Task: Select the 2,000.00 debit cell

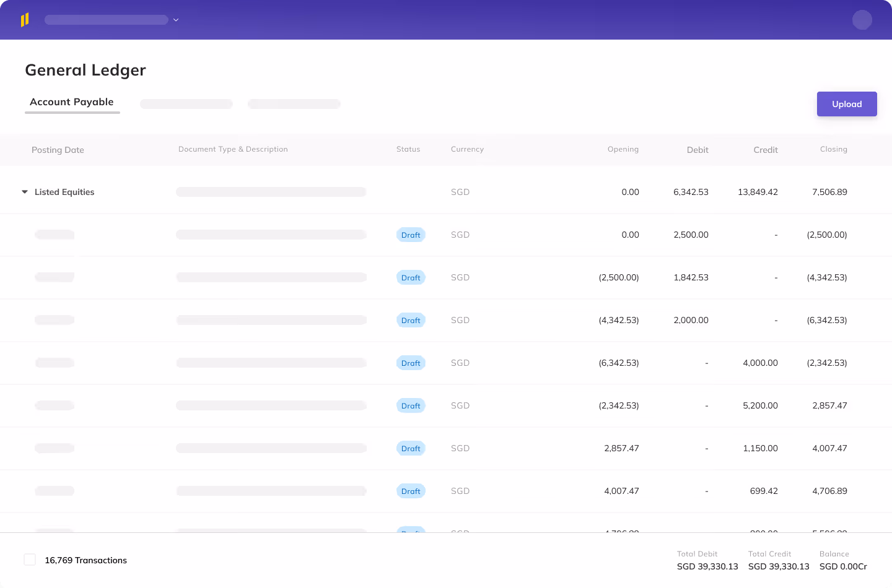Action: pos(691,320)
